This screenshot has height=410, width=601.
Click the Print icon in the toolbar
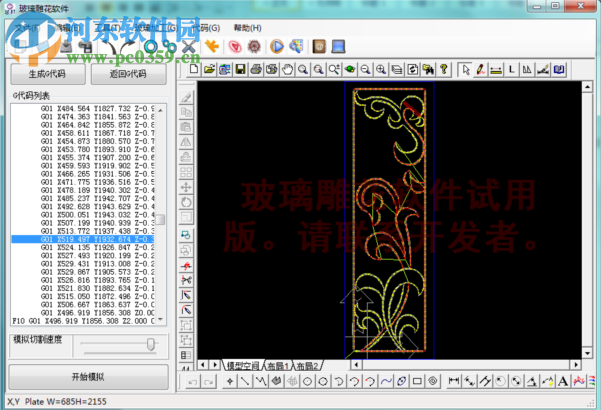(x=256, y=69)
